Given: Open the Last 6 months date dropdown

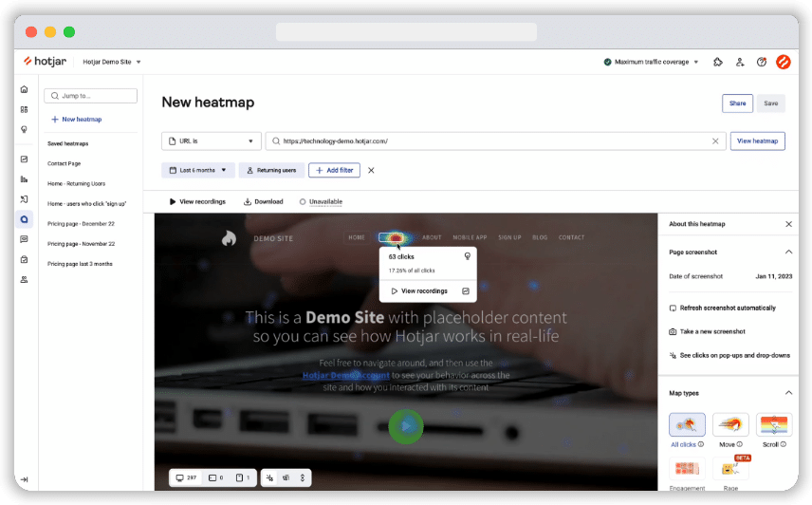Looking at the screenshot, I should click(197, 170).
